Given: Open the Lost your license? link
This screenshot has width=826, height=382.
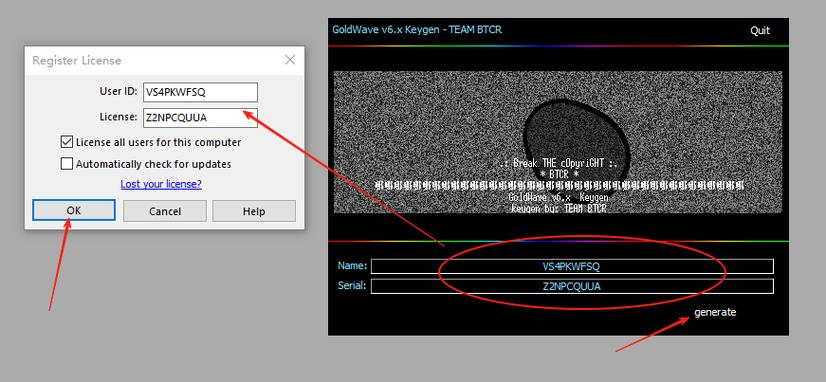Looking at the screenshot, I should (161, 184).
